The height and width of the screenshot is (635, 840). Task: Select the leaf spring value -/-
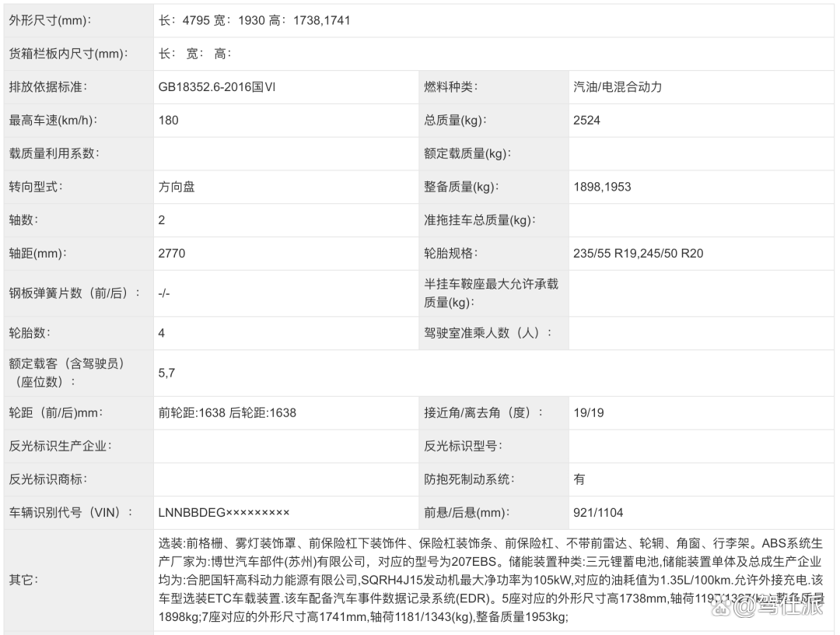[x=164, y=293]
